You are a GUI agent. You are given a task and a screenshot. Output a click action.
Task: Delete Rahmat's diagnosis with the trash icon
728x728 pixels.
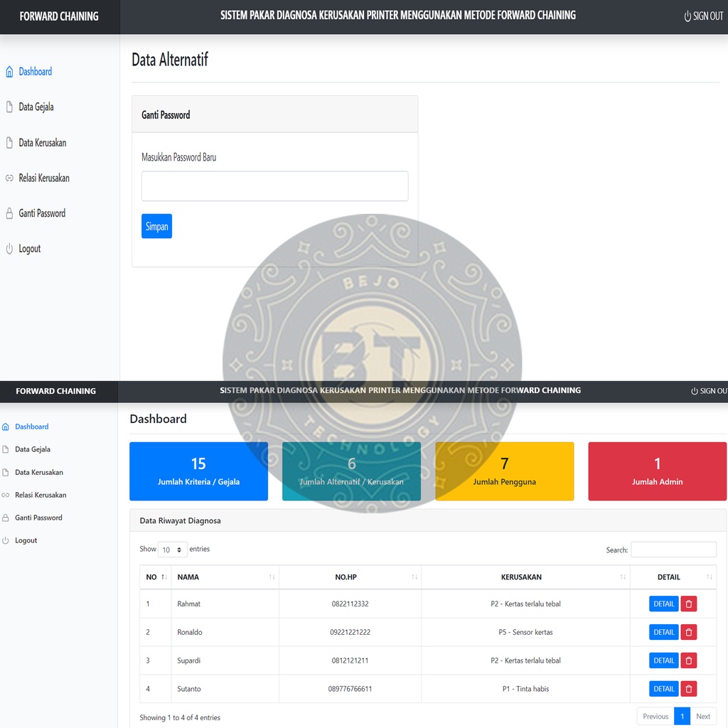tap(688, 604)
